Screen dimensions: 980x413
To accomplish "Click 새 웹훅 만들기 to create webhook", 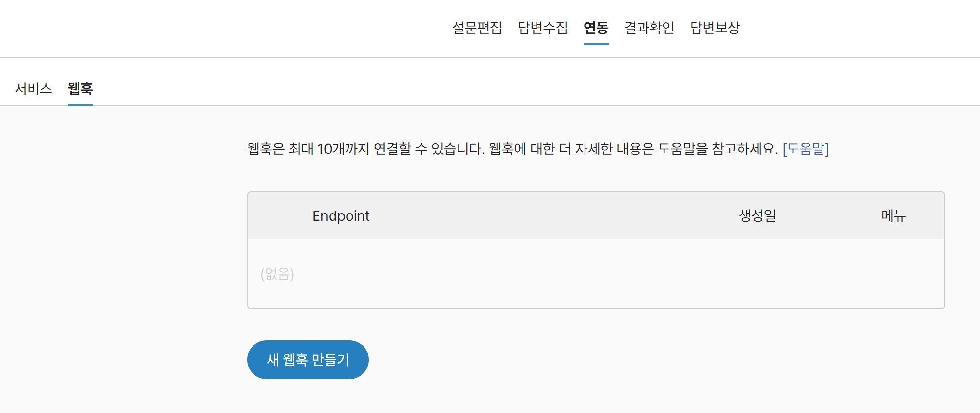I will (308, 359).
